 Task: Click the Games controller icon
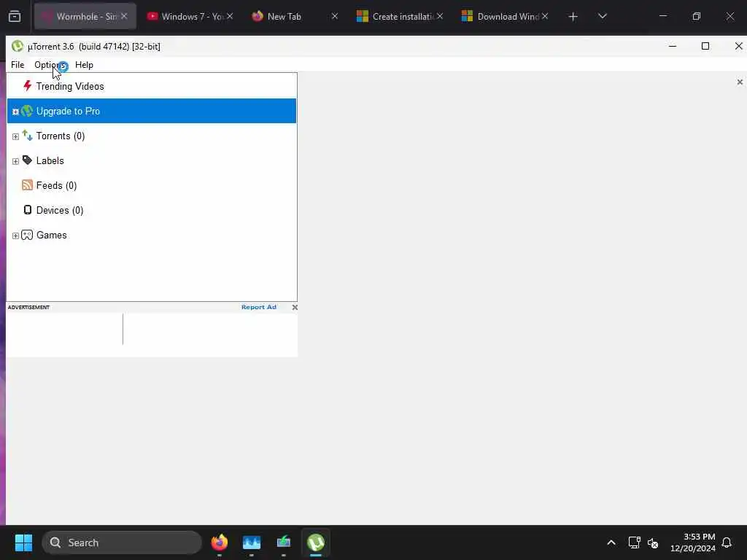tap(27, 235)
